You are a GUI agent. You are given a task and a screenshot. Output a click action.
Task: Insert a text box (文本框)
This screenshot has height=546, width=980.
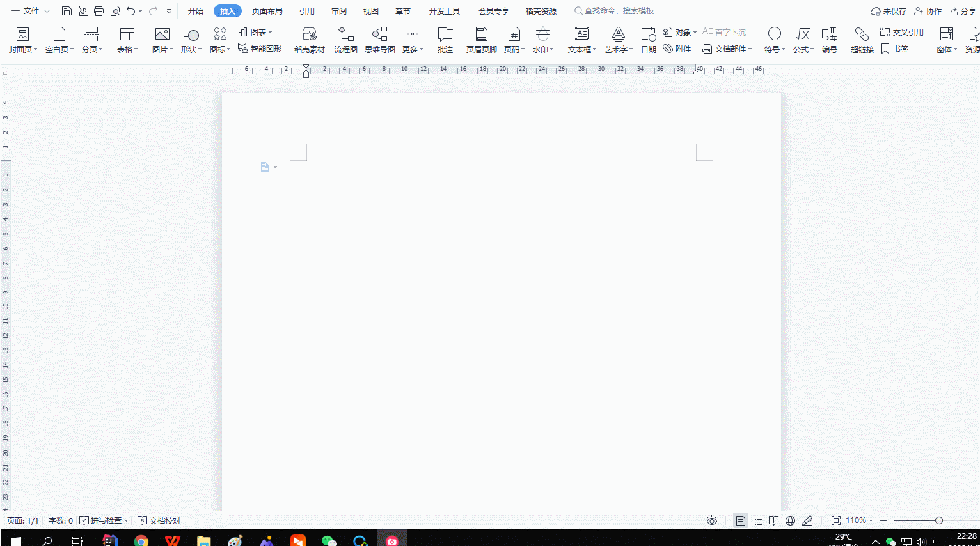[582, 40]
